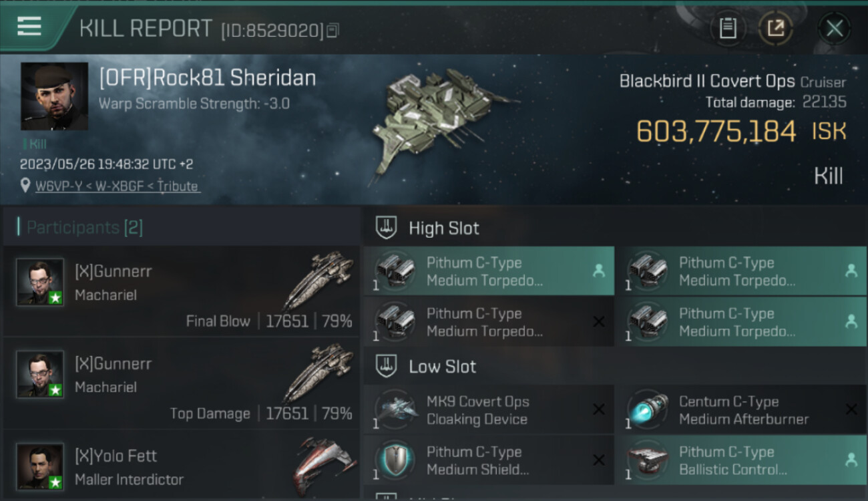Copy the kill report ID icon
This screenshot has height=501, width=868.
(333, 30)
